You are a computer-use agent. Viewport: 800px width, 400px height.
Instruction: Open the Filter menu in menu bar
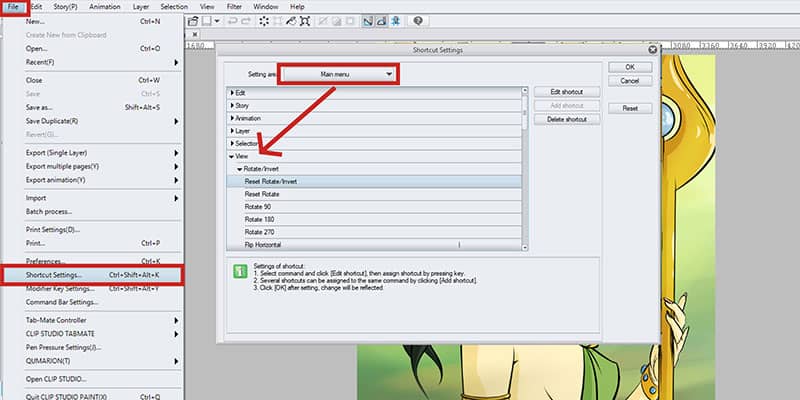[x=234, y=7]
